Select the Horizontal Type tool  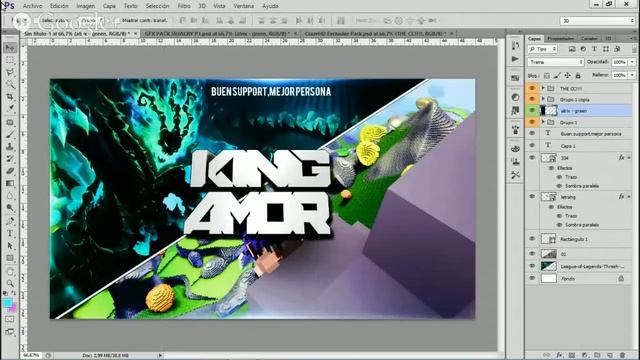10,233
